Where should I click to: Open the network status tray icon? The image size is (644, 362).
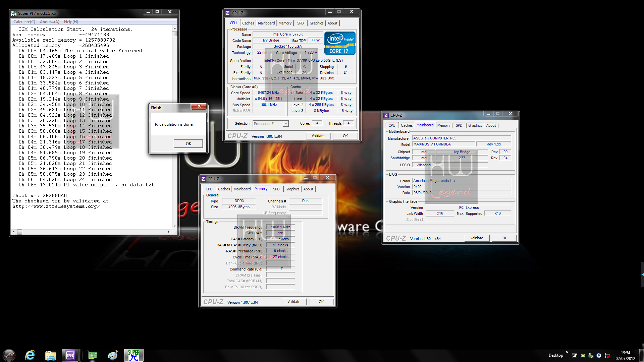point(607,356)
